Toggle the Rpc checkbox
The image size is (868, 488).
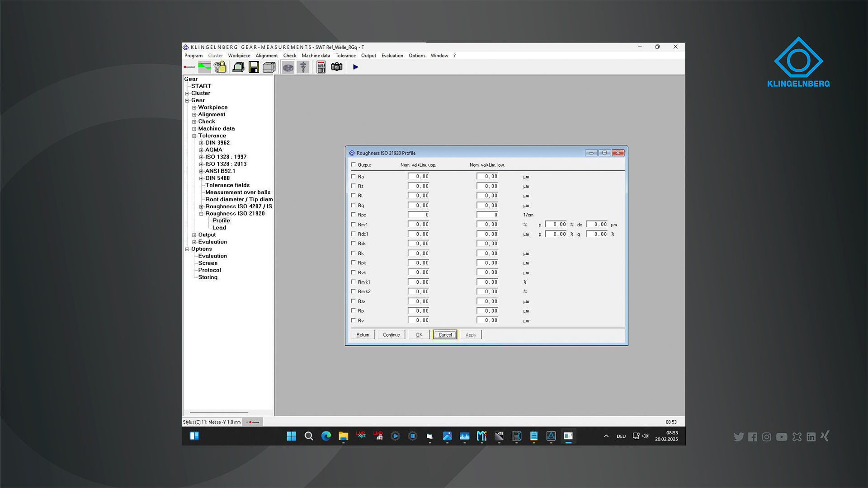354,215
